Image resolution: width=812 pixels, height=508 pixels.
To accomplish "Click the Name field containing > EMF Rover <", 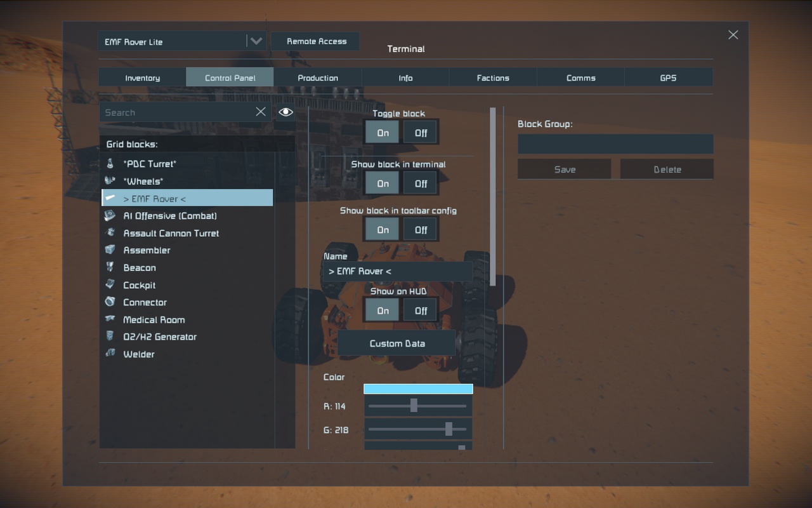I will coord(398,271).
